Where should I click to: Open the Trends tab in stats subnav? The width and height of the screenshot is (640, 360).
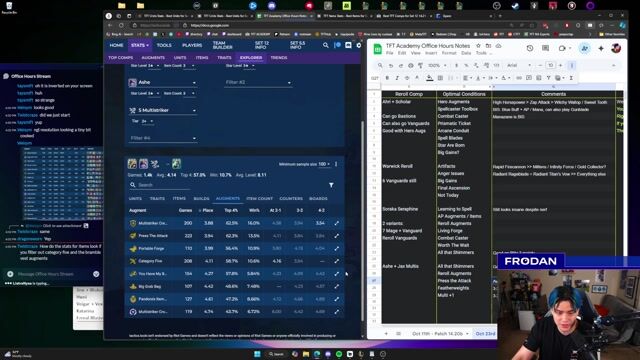(x=279, y=58)
